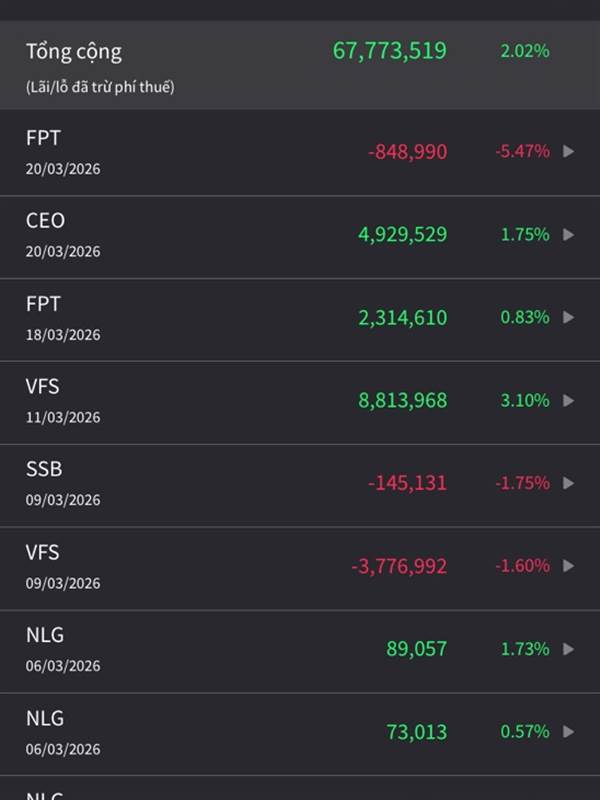Click FPT loss amount -848,990
The image size is (600, 800).
pos(407,152)
